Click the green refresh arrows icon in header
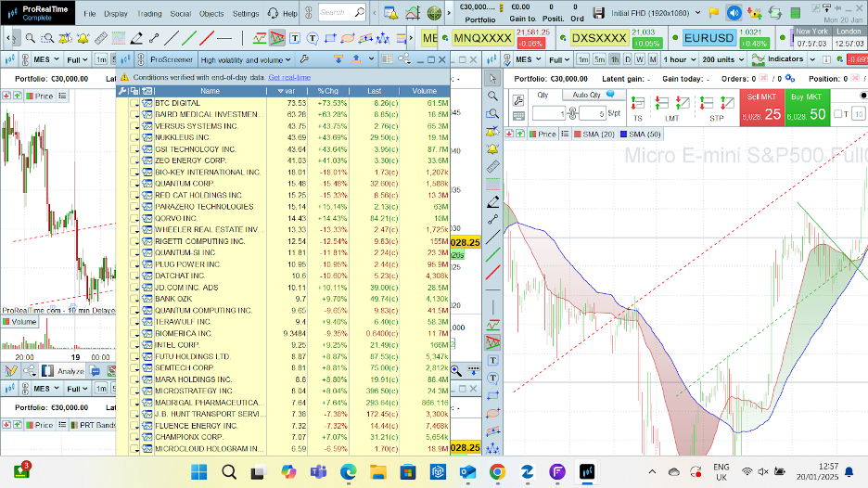 (775, 13)
